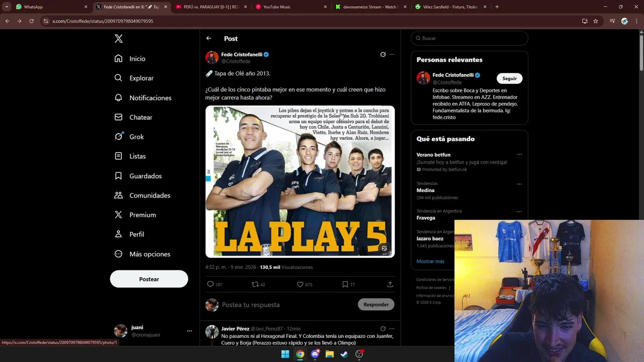Viewport: 644px width, 362px height.
Task: Reload the page
Action: pos(31,21)
